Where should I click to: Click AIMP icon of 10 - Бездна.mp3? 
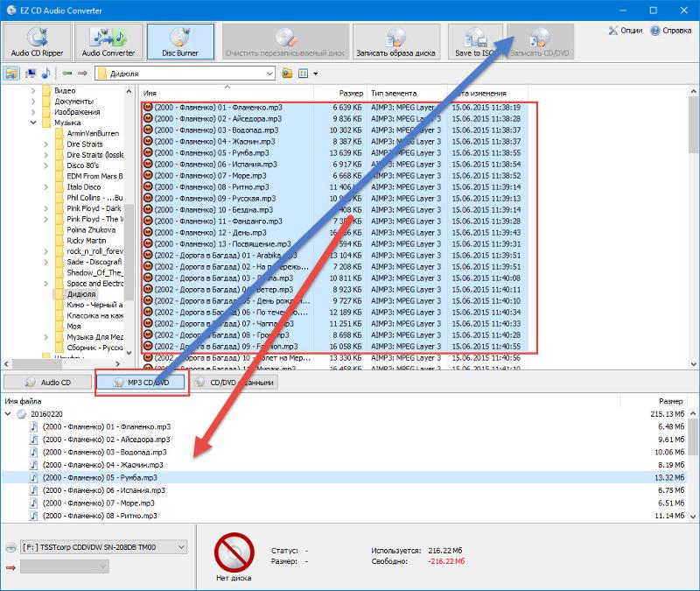(148, 209)
